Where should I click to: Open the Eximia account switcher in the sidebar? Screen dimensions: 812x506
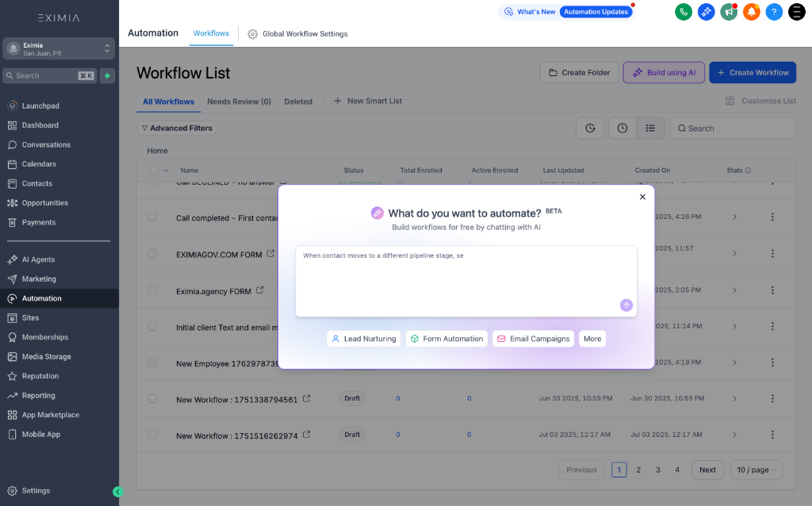click(x=58, y=50)
